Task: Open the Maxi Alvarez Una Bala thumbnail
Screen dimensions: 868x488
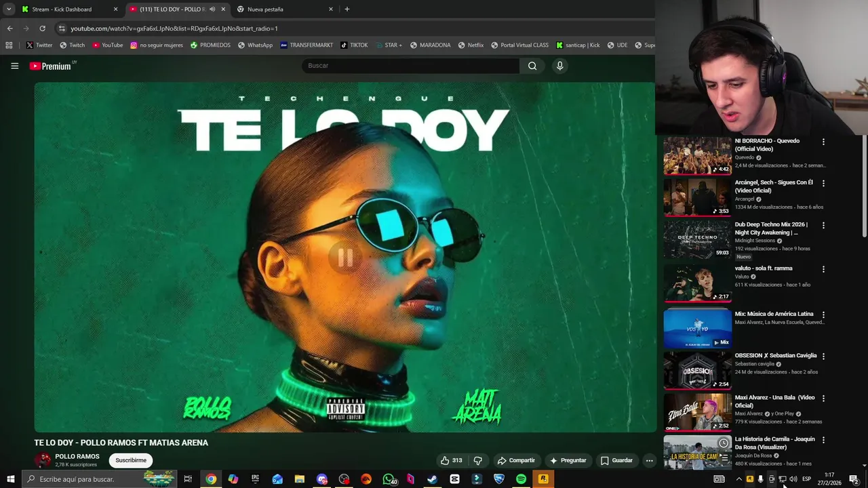Action: tap(697, 412)
